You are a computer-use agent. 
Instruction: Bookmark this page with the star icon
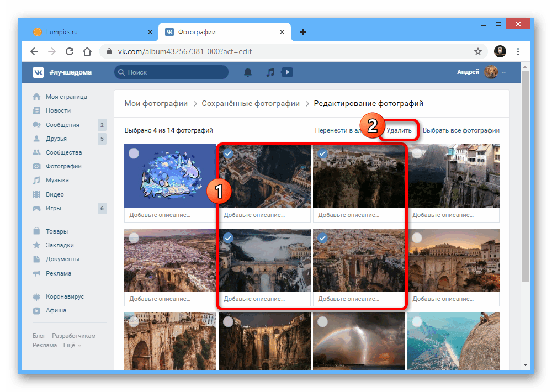[477, 51]
